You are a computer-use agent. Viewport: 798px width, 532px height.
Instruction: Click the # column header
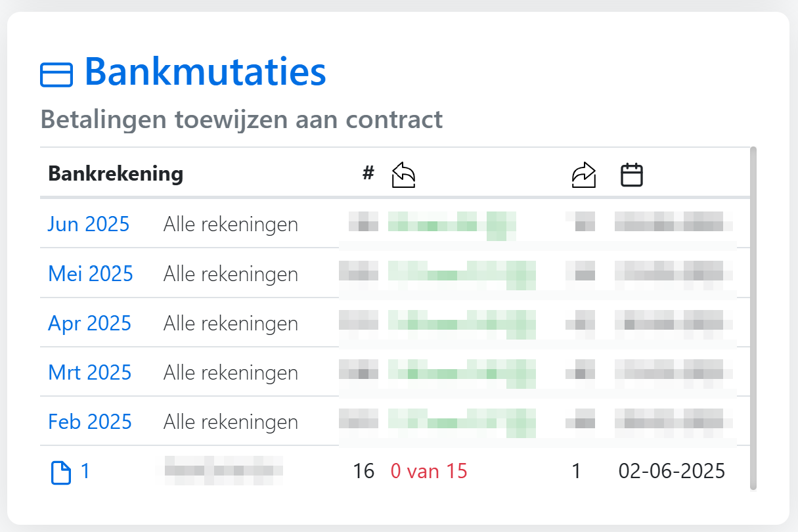coord(368,173)
